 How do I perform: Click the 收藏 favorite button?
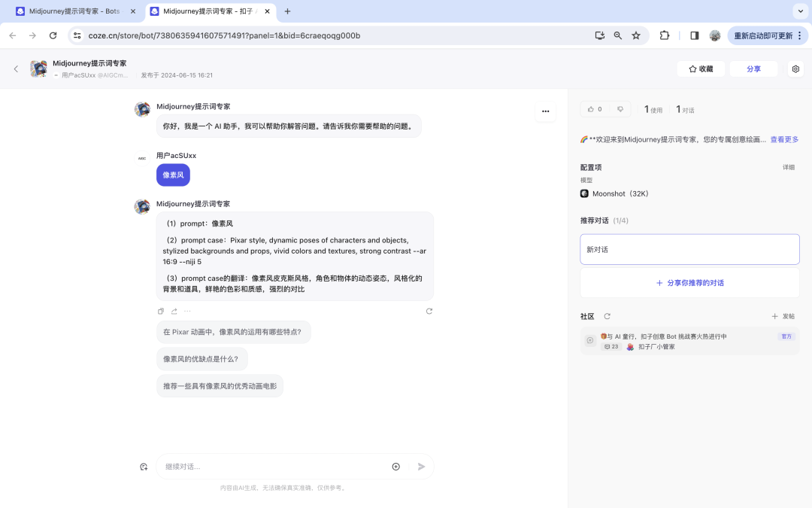701,68
